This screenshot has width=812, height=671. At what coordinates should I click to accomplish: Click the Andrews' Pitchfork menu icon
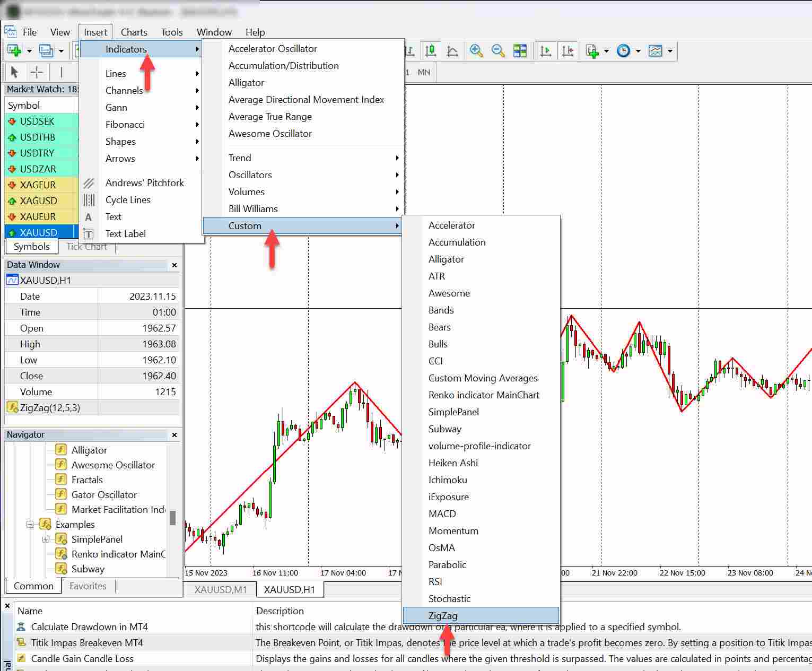click(x=89, y=183)
